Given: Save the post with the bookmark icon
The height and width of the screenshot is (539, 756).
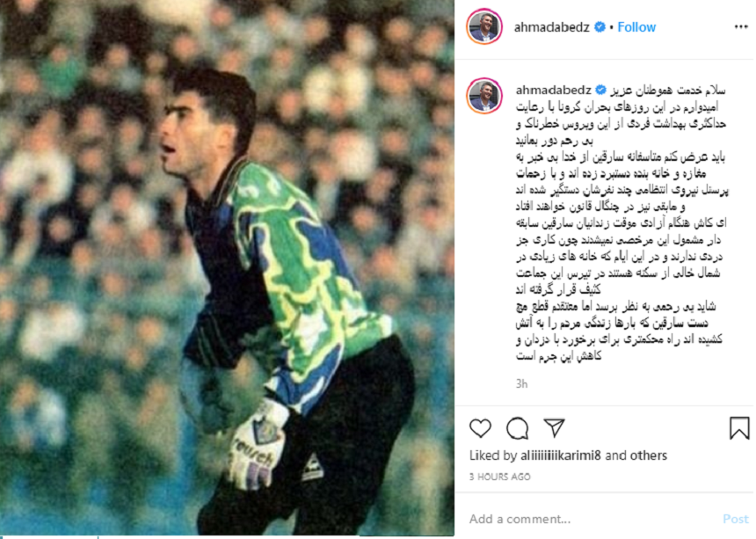Looking at the screenshot, I should coord(739,428).
